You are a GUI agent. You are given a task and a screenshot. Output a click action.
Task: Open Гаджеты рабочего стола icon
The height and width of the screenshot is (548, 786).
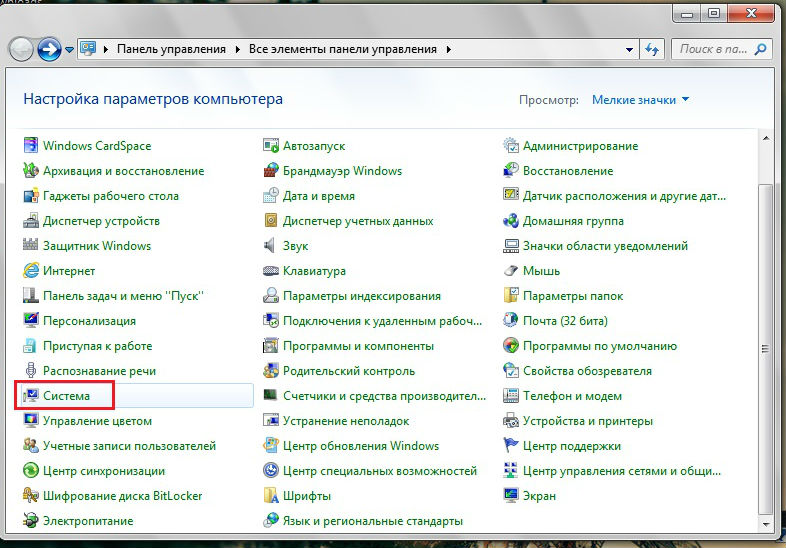[x=31, y=196]
